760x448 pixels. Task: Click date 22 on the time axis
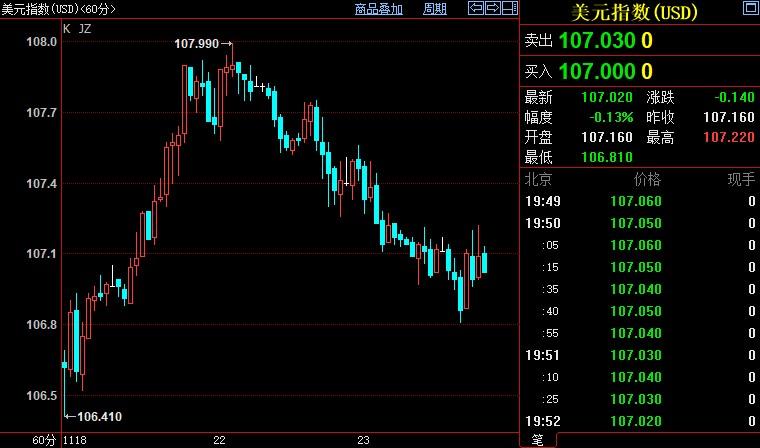(x=220, y=440)
